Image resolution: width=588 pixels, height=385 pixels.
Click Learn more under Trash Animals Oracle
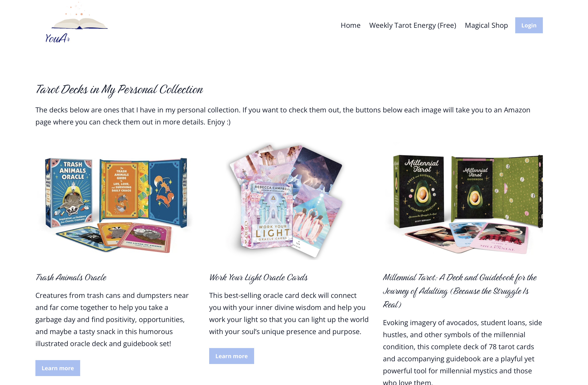point(58,368)
